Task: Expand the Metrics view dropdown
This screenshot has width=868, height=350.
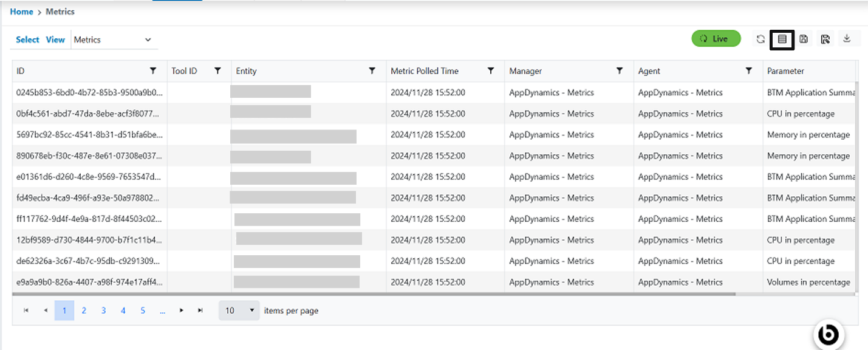Action: [148, 40]
